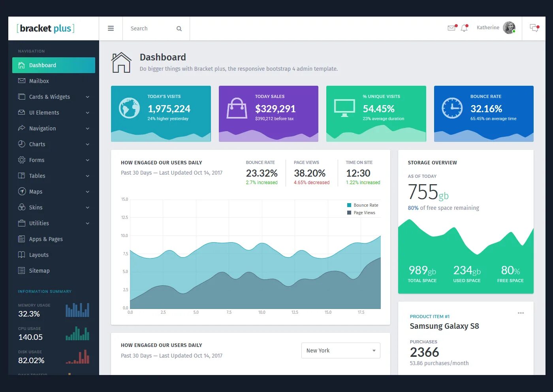Click the Skins icon in sidebar
This screenshot has width=553, height=392.
point(22,207)
